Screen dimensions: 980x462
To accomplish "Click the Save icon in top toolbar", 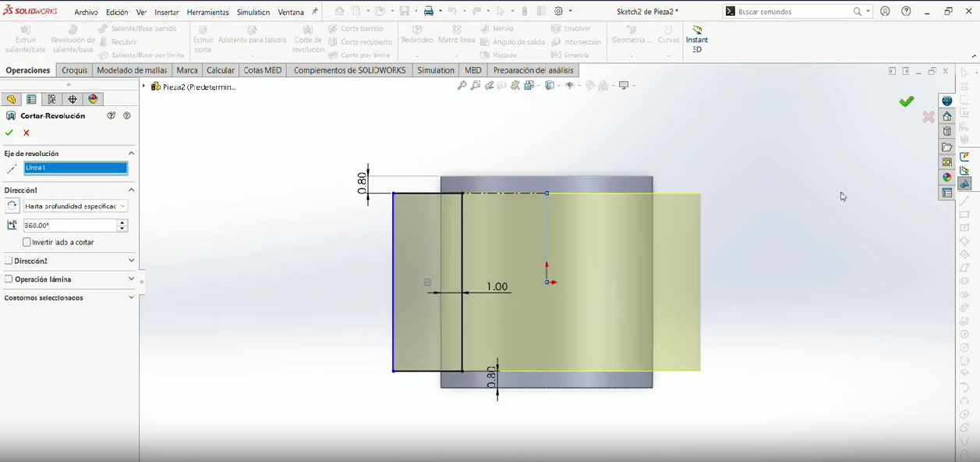I will [x=405, y=12].
